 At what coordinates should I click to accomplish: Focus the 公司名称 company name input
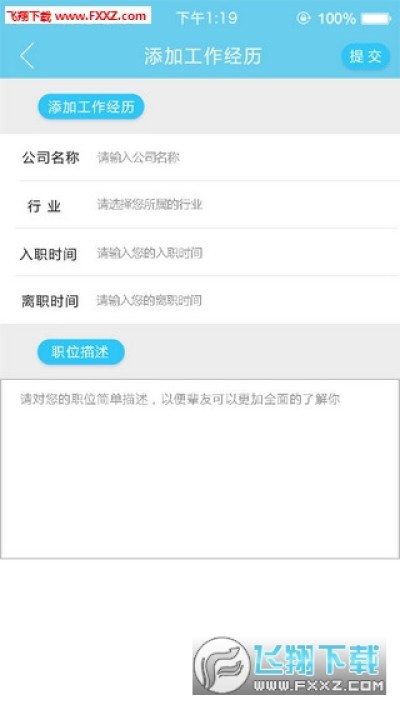pyautogui.click(x=245, y=157)
